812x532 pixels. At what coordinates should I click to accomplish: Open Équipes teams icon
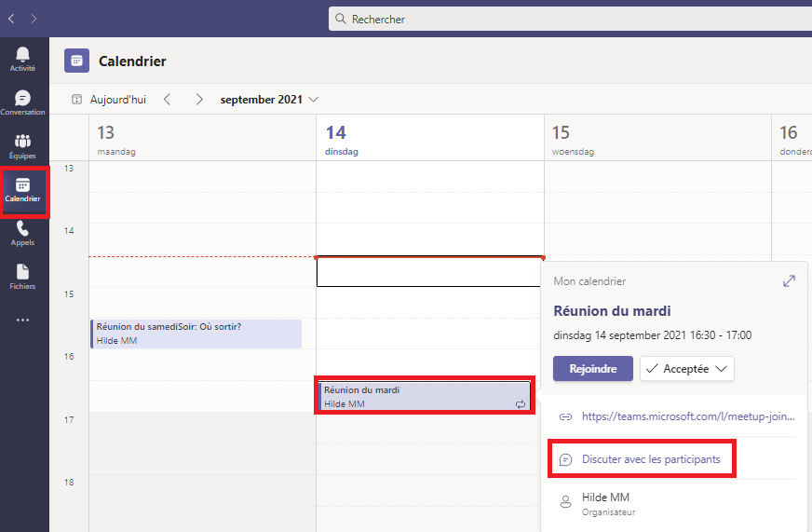[x=22, y=145]
